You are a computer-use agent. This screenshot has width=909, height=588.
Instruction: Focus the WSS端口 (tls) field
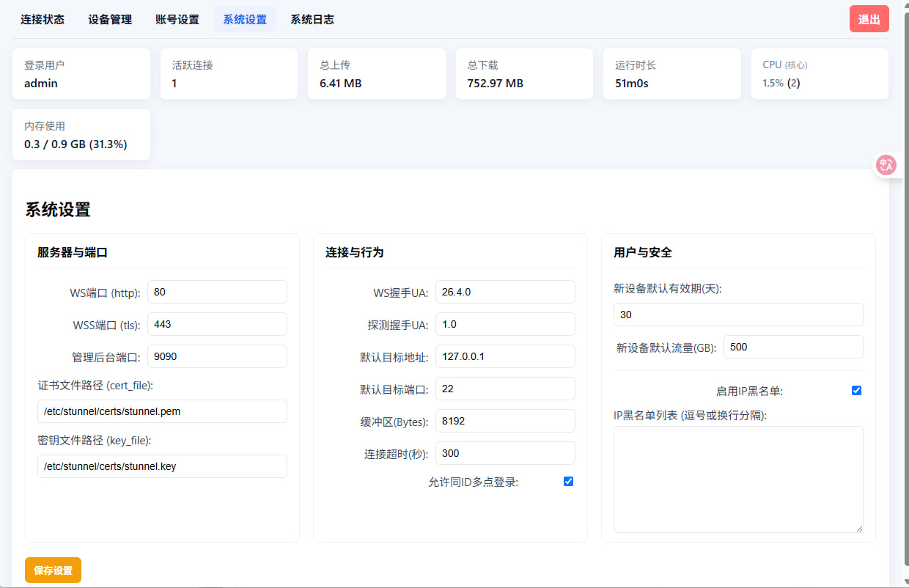[x=217, y=324]
